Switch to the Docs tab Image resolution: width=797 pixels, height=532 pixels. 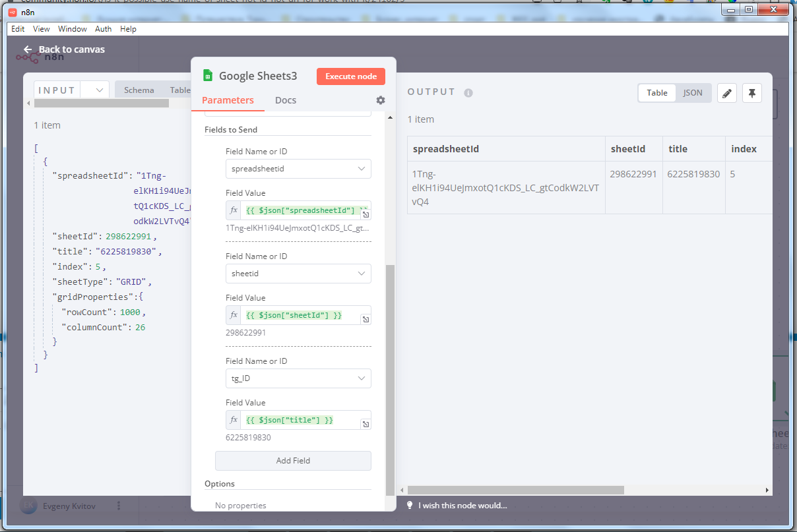[x=286, y=100]
